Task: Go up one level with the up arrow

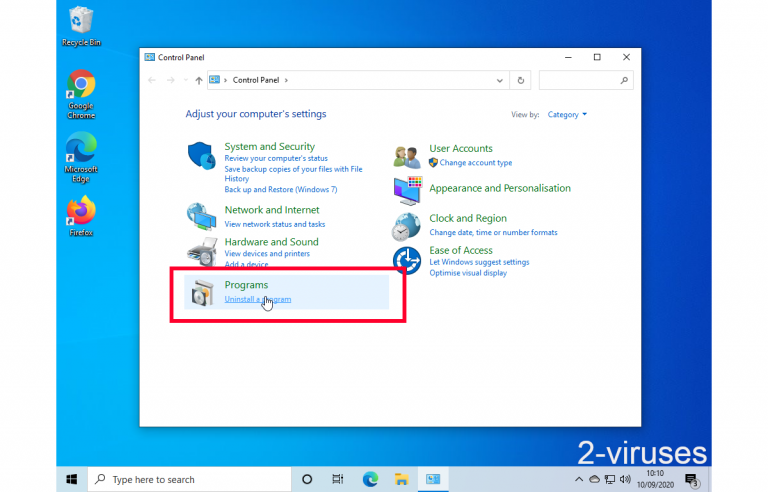Action: [199, 80]
